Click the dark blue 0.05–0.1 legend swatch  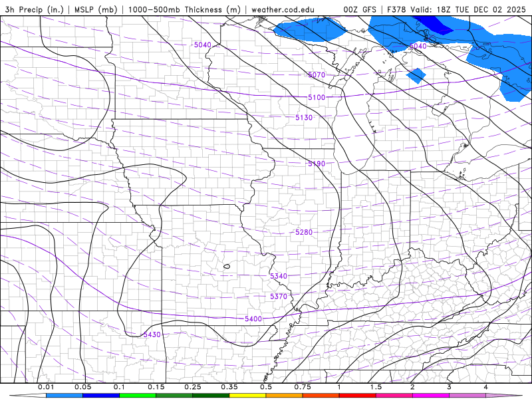[x=101, y=396]
